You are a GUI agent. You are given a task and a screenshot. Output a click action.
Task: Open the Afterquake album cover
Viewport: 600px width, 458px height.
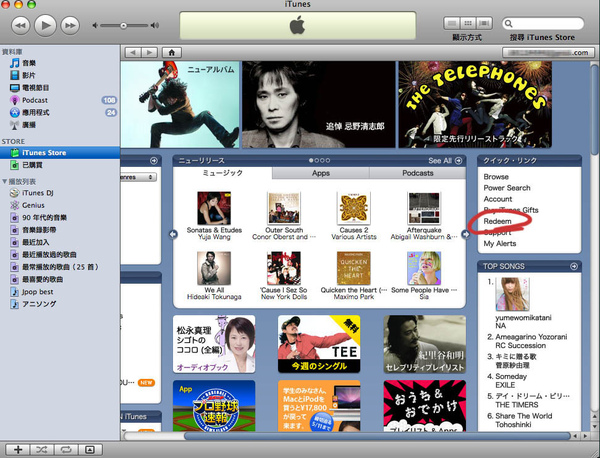[424, 208]
